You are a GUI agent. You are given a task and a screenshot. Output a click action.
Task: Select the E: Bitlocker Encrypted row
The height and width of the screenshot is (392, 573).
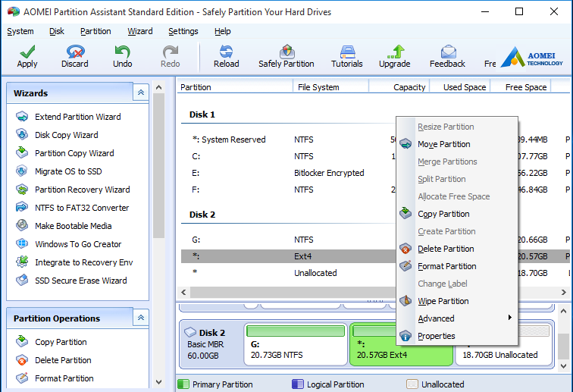(289, 173)
